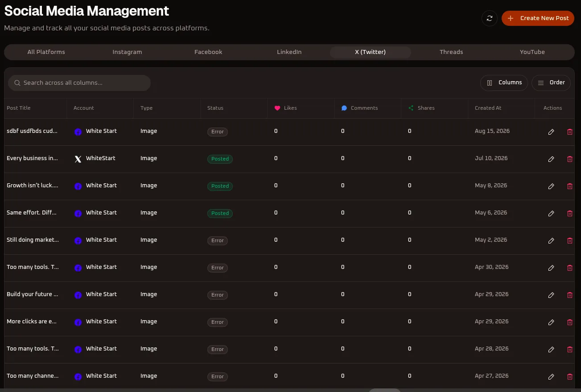Viewport: 581px width, 392px height.
Task: Show the All Platforms tab
Action: [46, 52]
